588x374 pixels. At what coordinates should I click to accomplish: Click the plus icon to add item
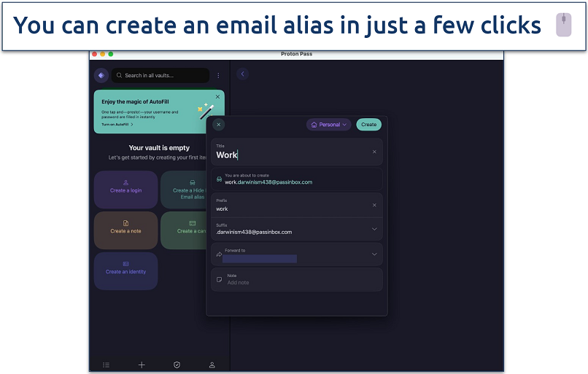coord(142,365)
